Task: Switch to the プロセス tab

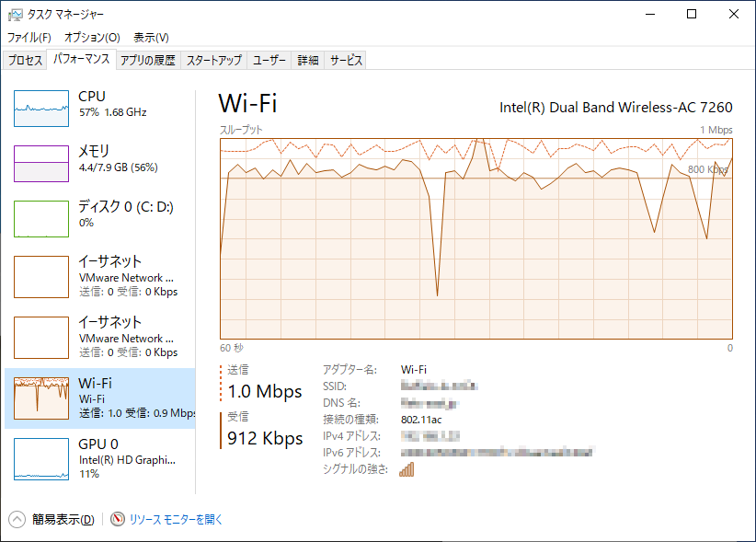Action: pyautogui.click(x=26, y=61)
